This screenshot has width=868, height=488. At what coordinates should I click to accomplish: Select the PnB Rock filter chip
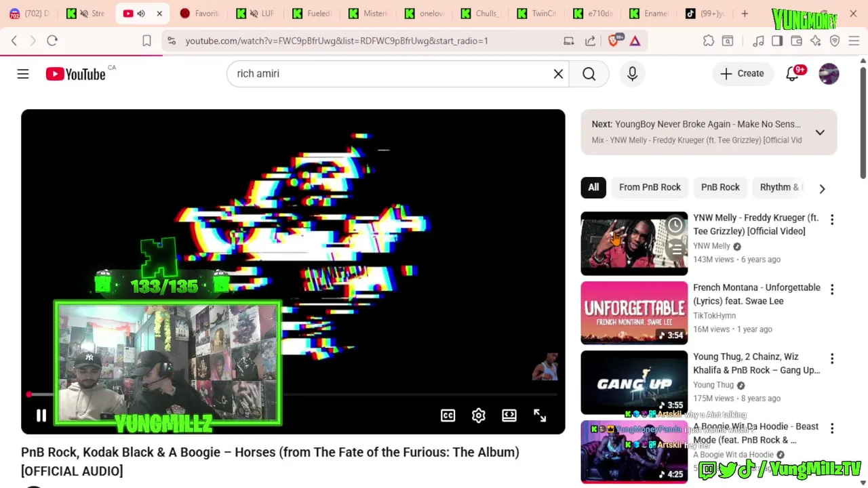tap(720, 187)
